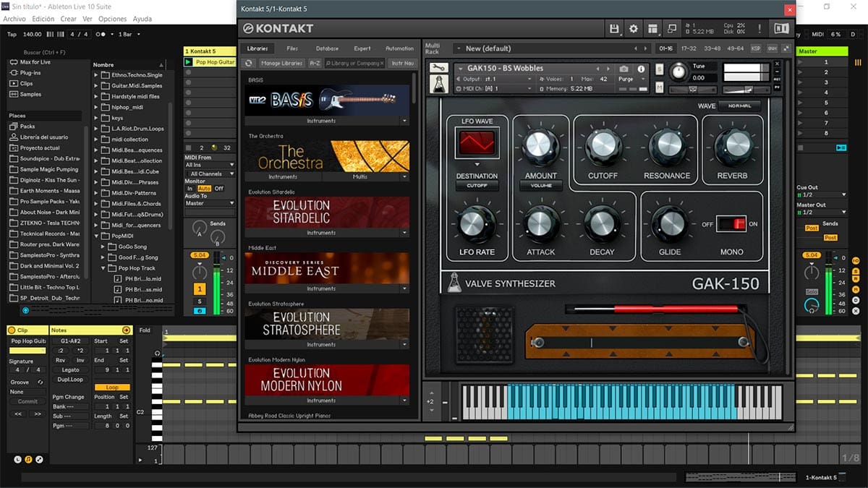This screenshot has height=488, width=868.
Task: Open the Ayuda menu
Action: tap(142, 19)
